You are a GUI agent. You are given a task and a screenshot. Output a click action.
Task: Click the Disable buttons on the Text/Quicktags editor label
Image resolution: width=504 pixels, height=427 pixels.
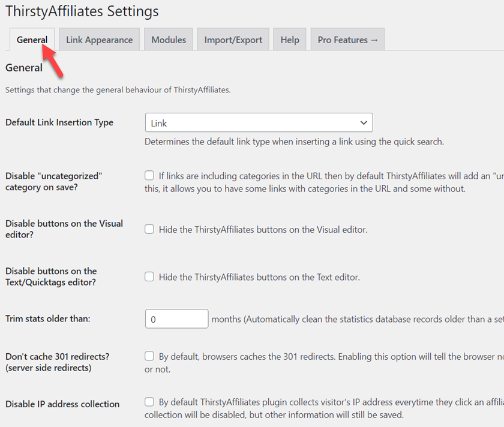51,276
